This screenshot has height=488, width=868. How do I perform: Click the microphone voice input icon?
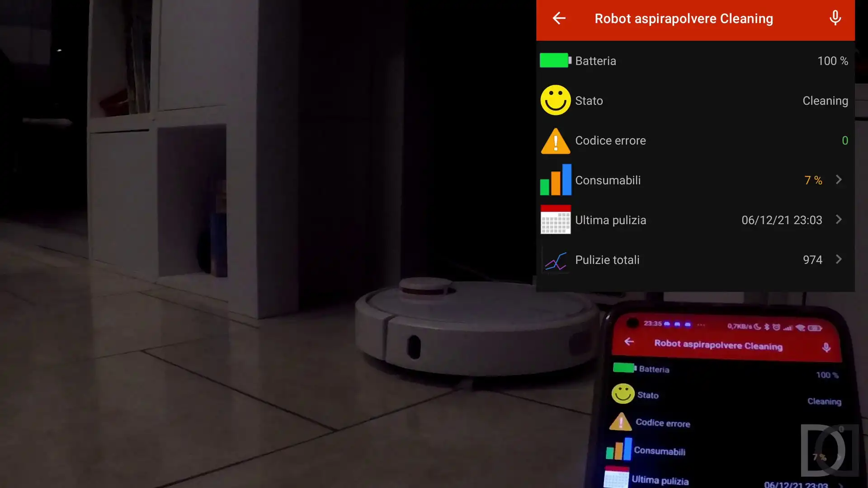835,19
